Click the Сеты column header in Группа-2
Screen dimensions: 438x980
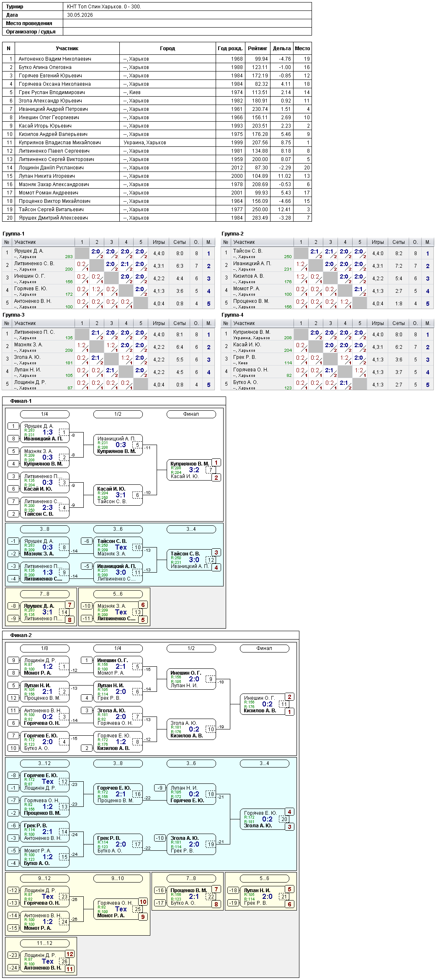point(399,242)
